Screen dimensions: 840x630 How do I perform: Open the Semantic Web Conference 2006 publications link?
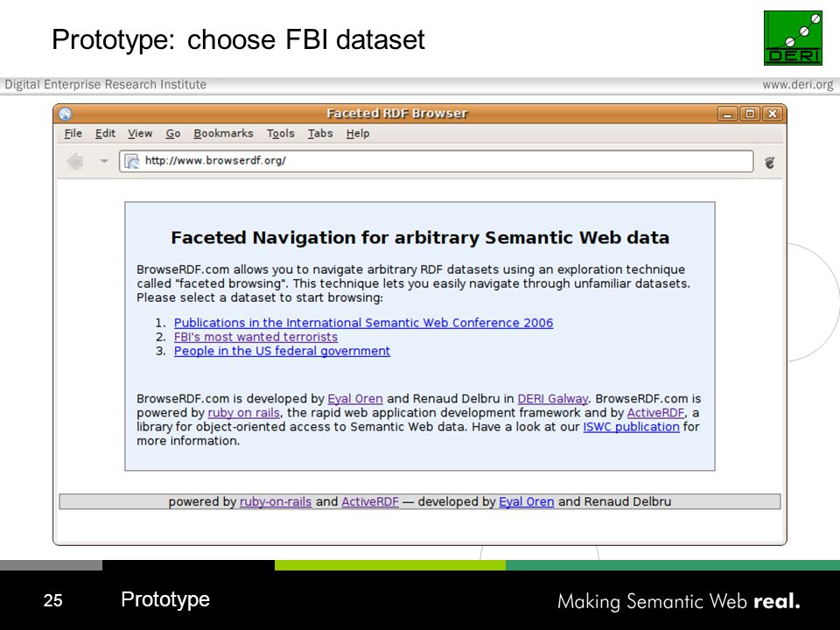click(363, 323)
